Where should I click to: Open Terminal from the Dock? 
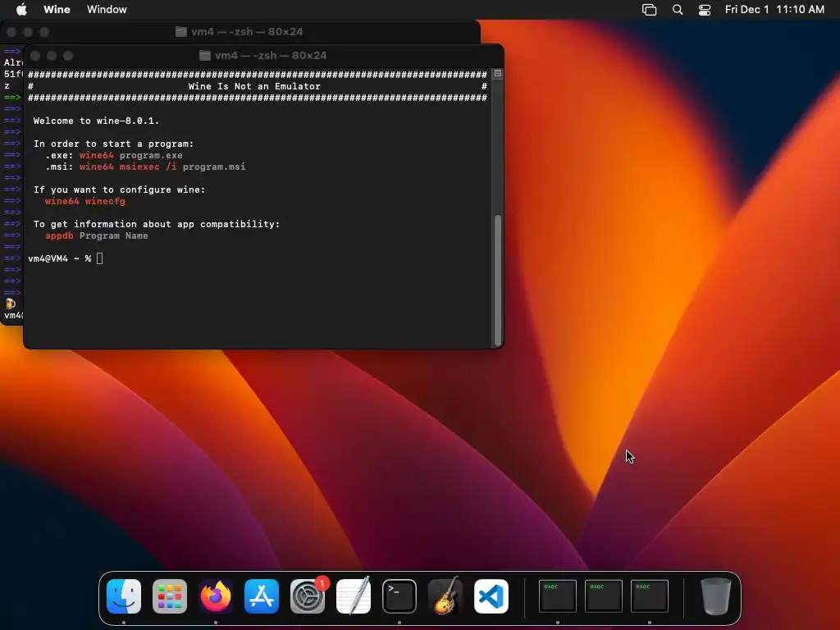pyautogui.click(x=399, y=596)
